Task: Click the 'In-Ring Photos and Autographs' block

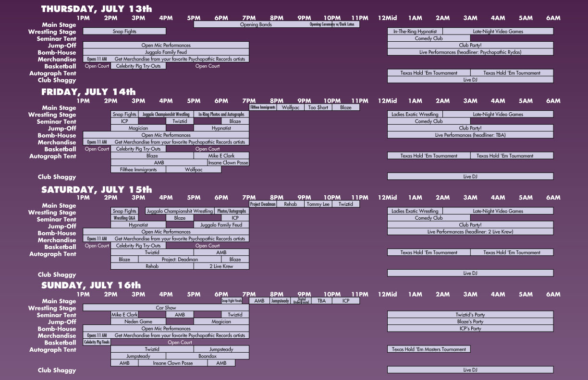Action: pyautogui.click(x=221, y=114)
